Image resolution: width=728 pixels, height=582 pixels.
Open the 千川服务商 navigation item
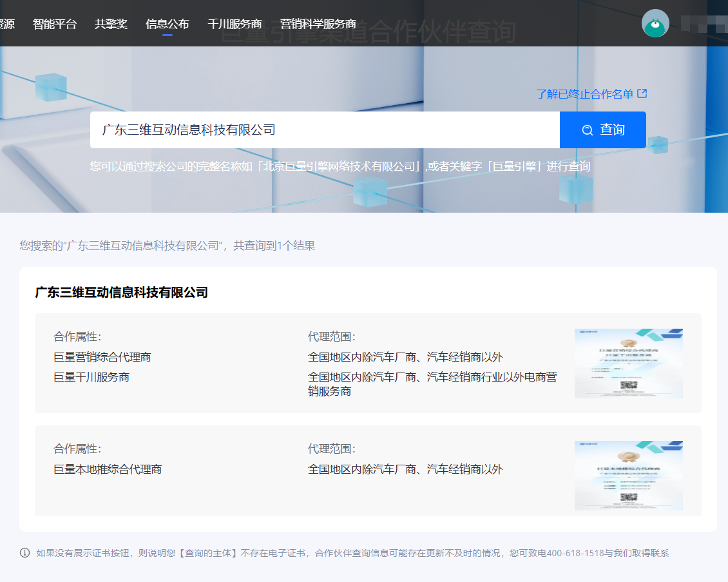point(235,24)
